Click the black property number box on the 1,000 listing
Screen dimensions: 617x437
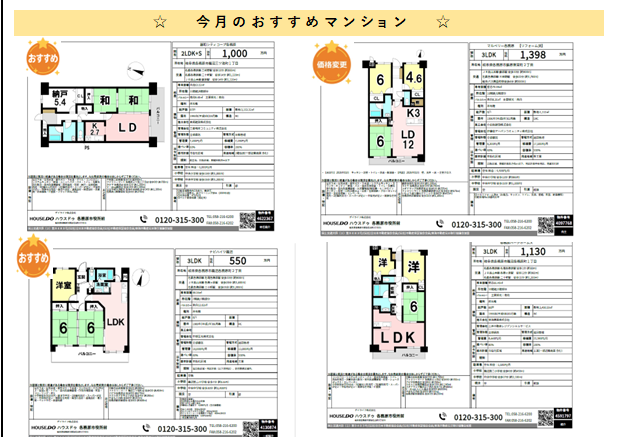click(264, 217)
